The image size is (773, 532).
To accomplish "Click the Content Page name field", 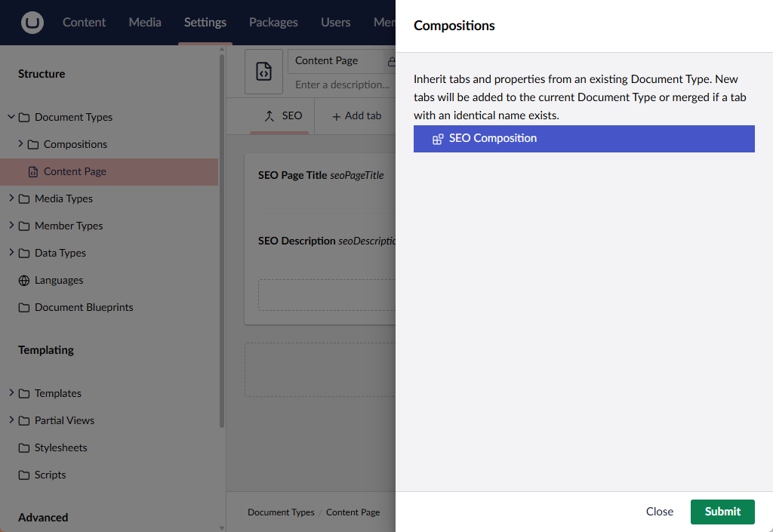I will [x=336, y=61].
